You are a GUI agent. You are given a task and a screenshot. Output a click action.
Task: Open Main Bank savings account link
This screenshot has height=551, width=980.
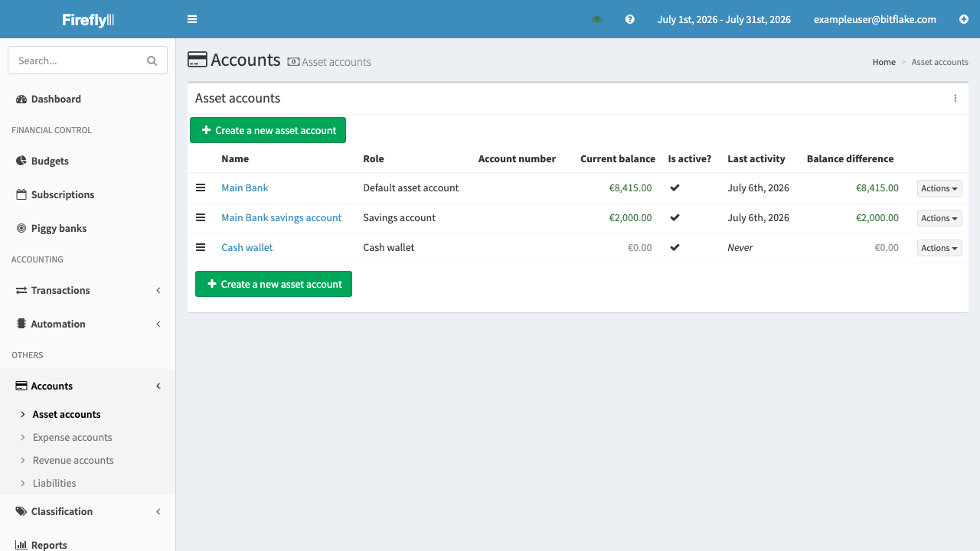(281, 217)
